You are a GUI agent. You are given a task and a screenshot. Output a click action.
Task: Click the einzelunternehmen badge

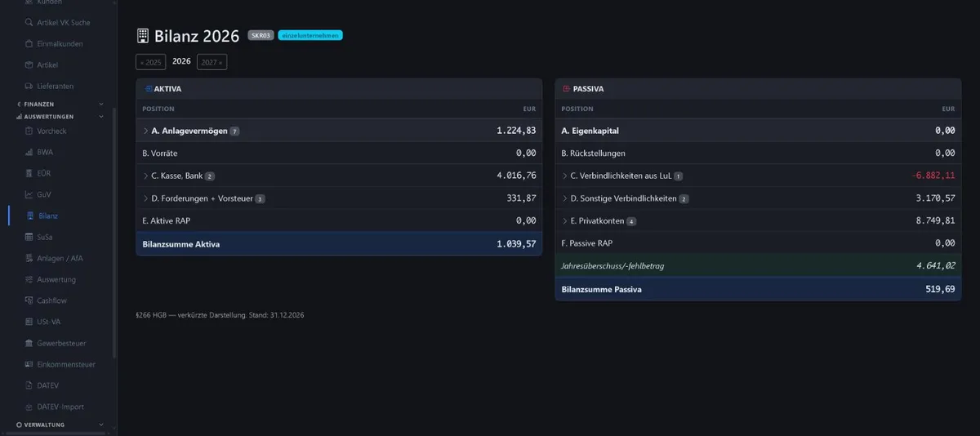click(x=310, y=36)
